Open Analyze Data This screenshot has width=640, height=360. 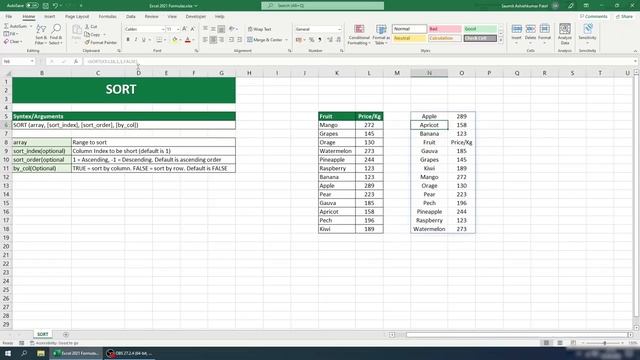coord(565,34)
